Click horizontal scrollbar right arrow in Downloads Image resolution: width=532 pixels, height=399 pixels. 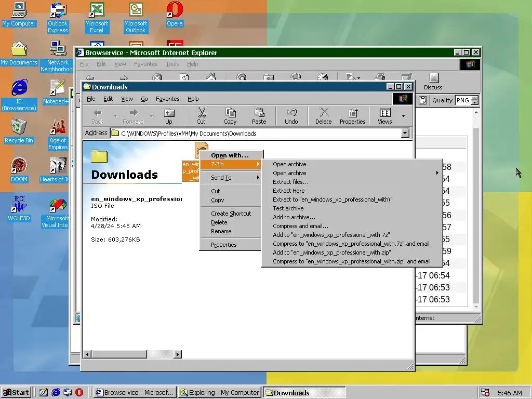point(178,354)
